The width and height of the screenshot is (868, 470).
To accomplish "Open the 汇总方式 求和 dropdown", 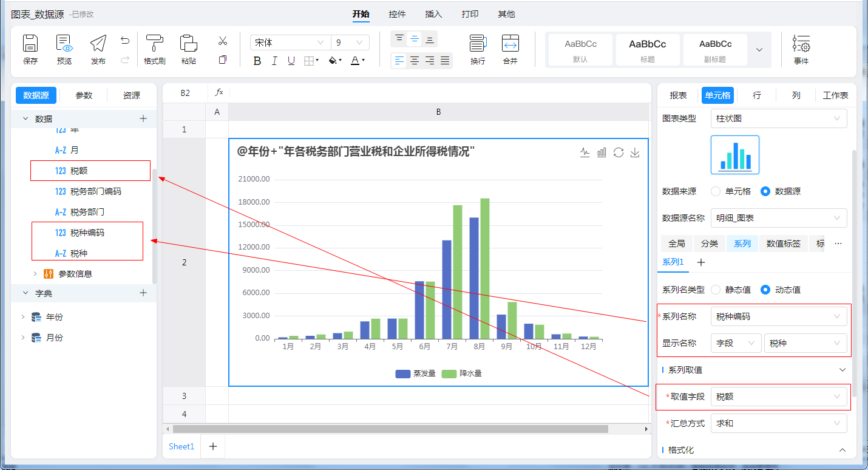I will coord(778,423).
